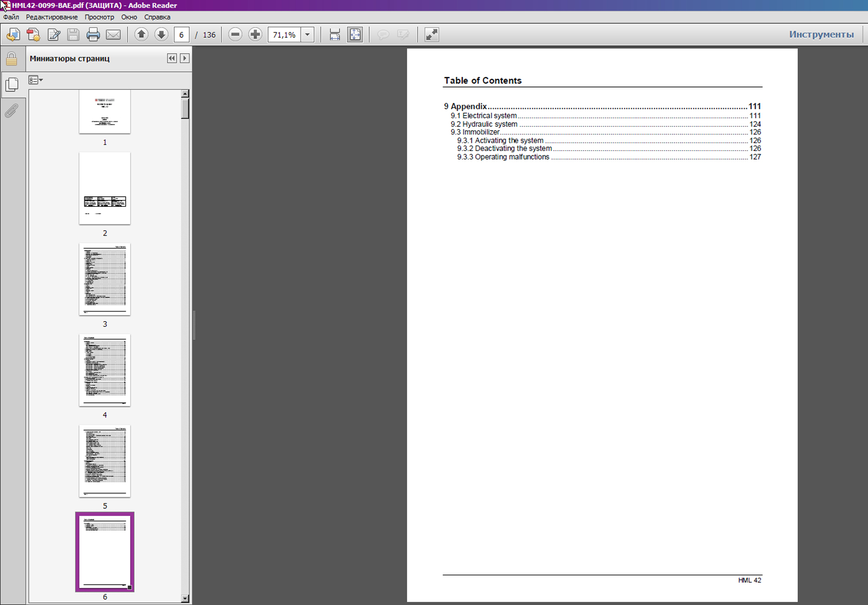This screenshot has height=605, width=868.
Task: Collapse the page thumbnails panel
Action: click(172, 58)
